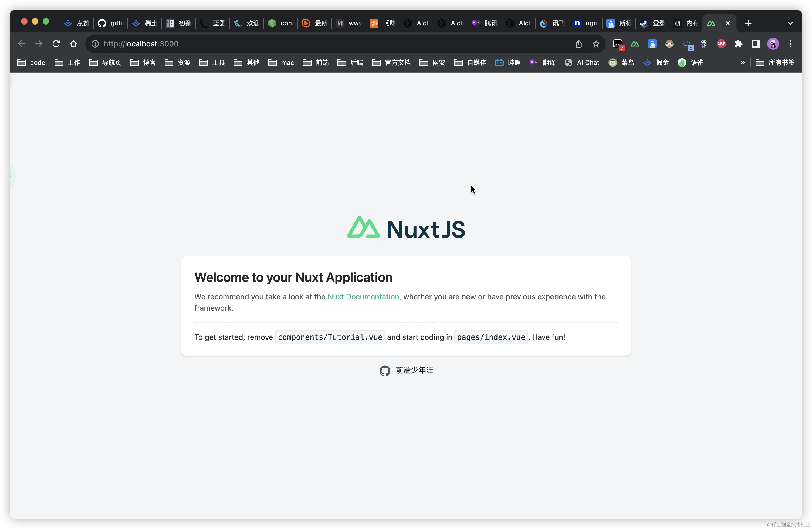Open the girl avatar extension
812x529 pixels.
pos(670,44)
